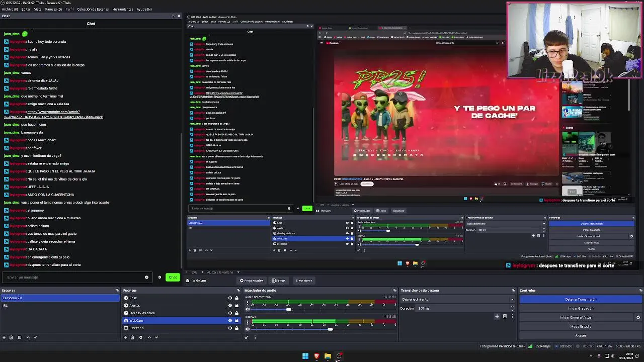The image size is (644, 362).
Task: Adjust Audio del escritorio volume slider
Action: (289, 309)
